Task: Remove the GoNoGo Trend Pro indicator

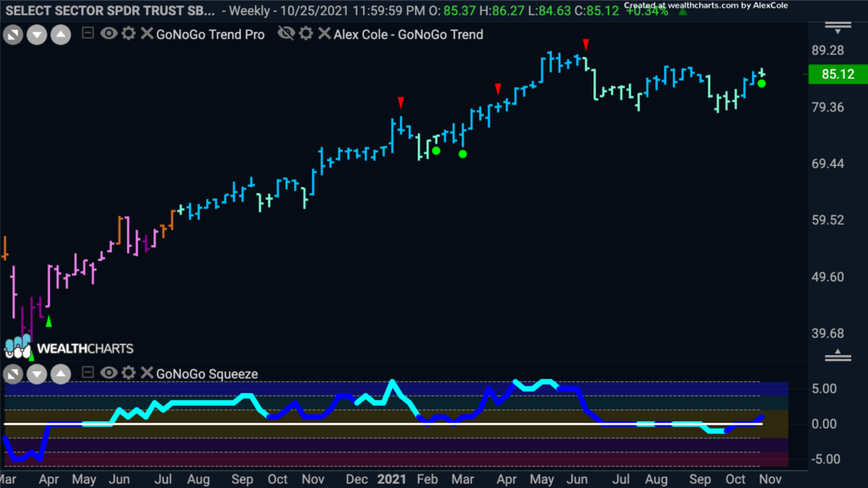Action: click(x=147, y=34)
